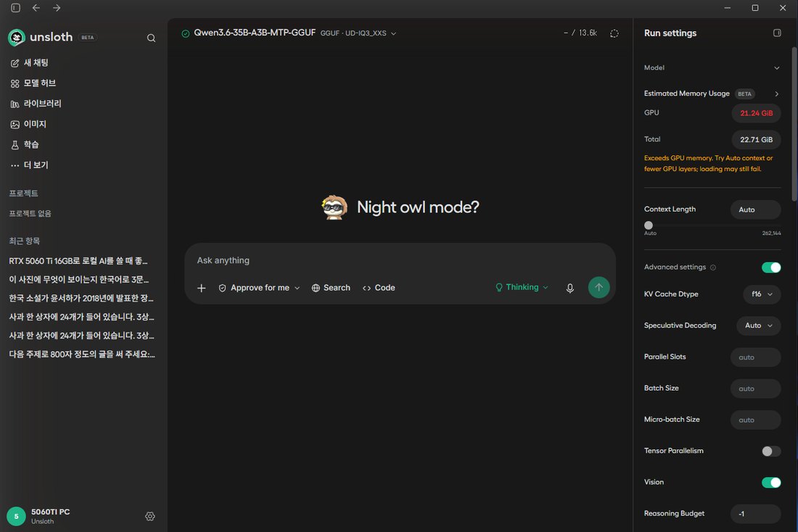798x532 pixels.
Task: Open the Thinking mode dropdown
Action: click(522, 287)
